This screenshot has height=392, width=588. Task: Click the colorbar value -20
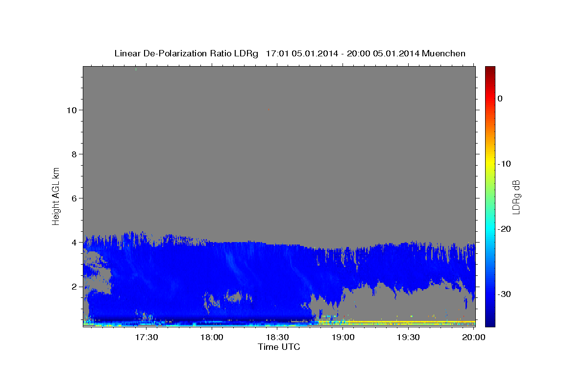[504, 229]
